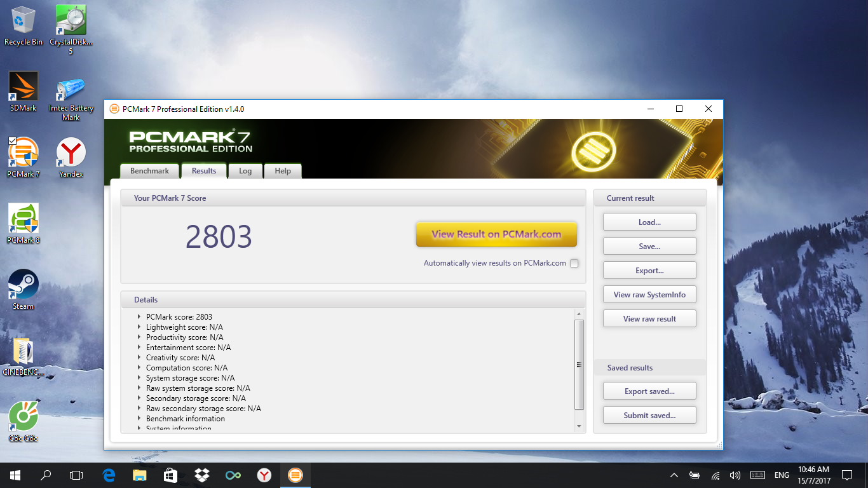Open Yandex browser from taskbar
Image resolution: width=868 pixels, height=488 pixels.
[x=264, y=475]
